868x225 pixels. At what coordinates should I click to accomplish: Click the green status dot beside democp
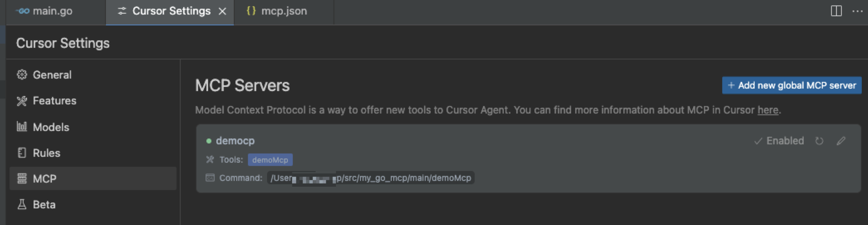coord(209,141)
